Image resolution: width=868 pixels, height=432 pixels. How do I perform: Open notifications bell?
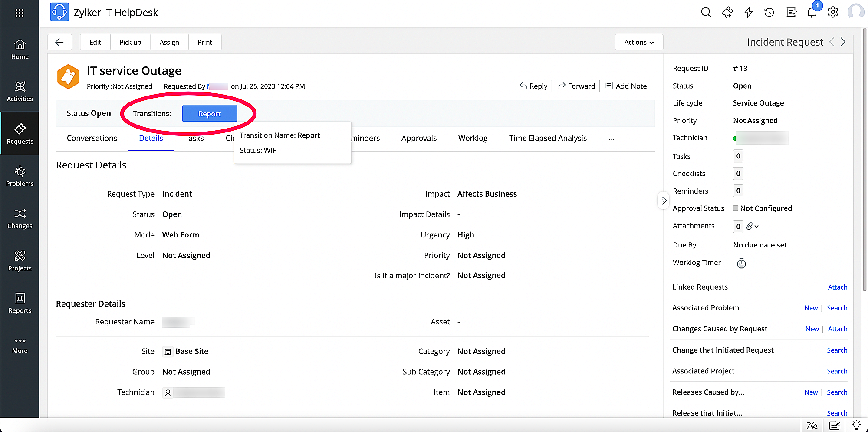(812, 12)
